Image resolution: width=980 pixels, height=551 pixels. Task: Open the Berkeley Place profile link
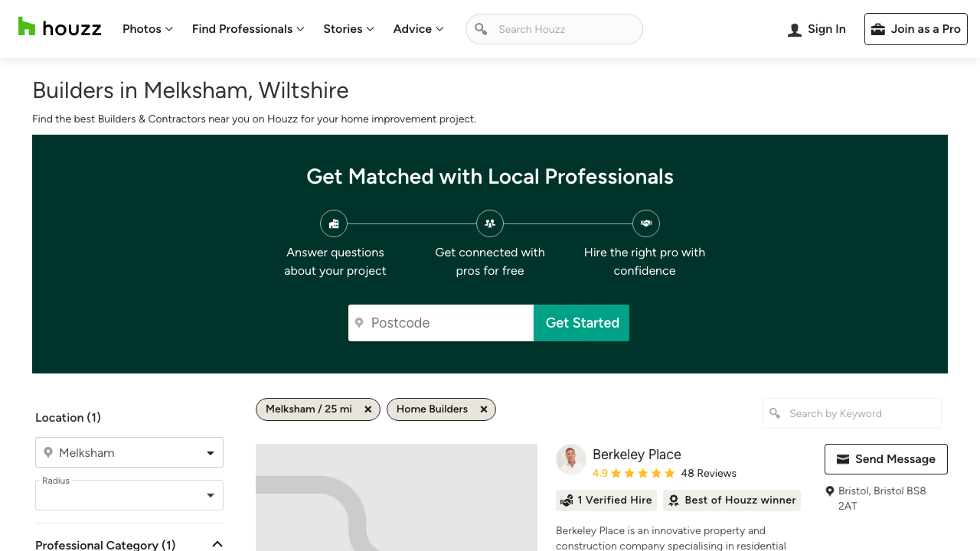point(636,454)
